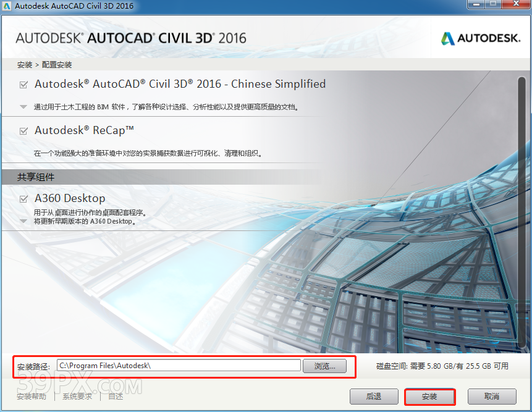
Task: Click the 安装 install button
Action: (429, 397)
